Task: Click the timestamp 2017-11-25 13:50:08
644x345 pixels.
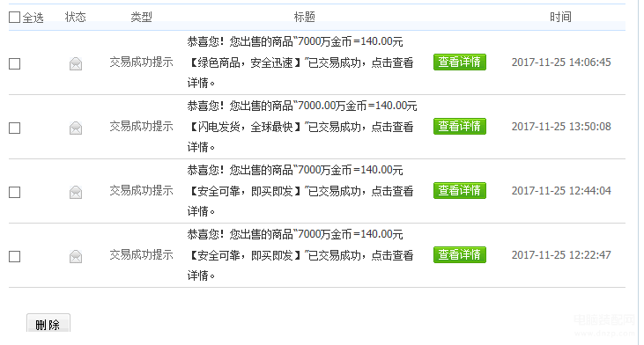Action: pyautogui.click(x=561, y=127)
